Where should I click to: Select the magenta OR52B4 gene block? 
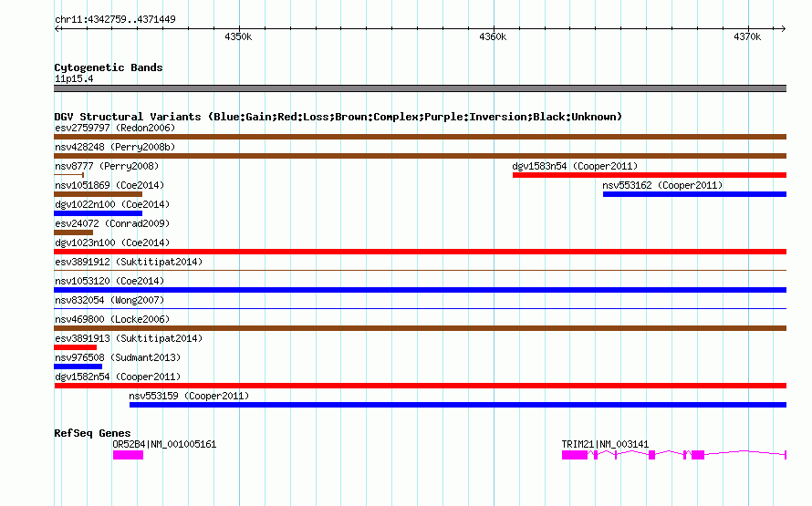point(128,455)
